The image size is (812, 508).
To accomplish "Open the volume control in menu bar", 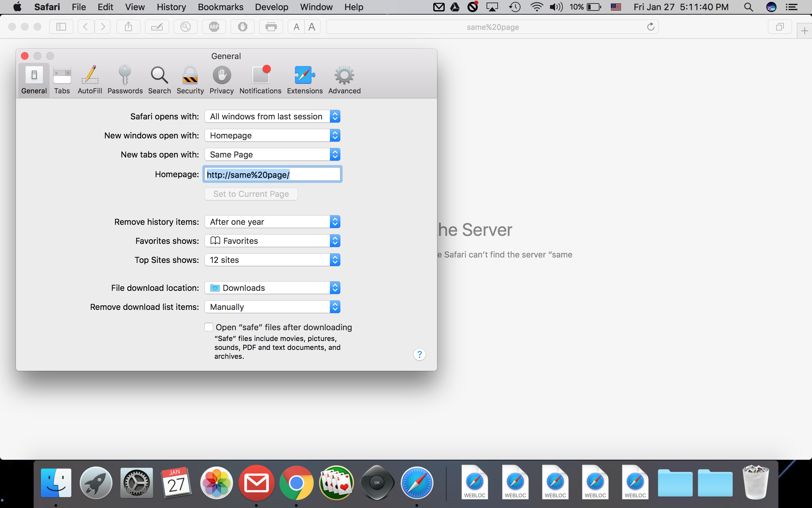I will coord(556,7).
